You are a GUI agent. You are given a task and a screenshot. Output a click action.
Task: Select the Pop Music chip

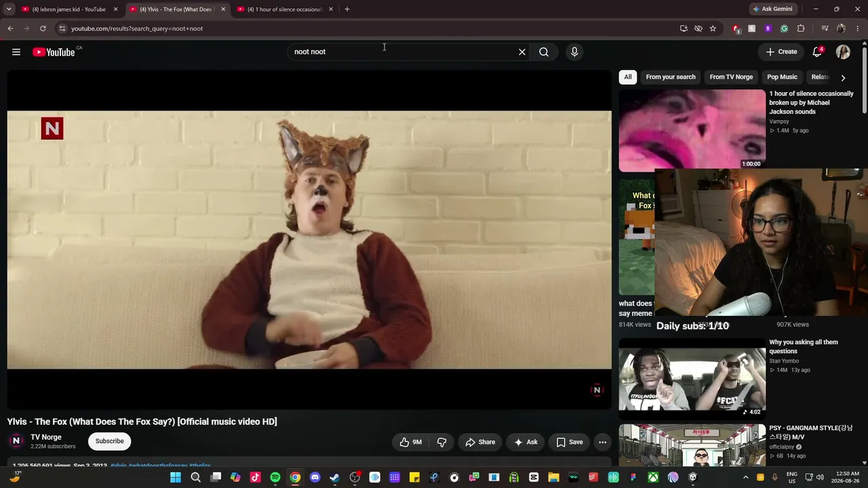(x=782, y=77)
